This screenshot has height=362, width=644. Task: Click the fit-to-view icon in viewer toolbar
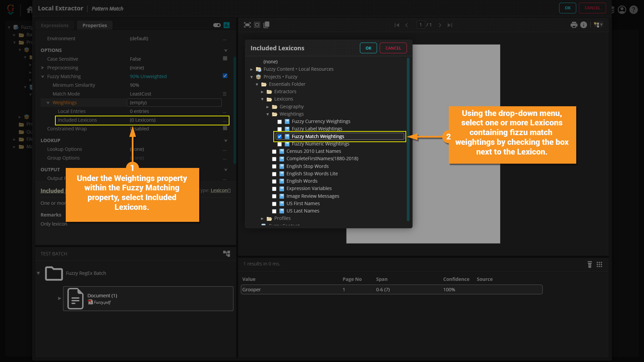coord(247,25)
